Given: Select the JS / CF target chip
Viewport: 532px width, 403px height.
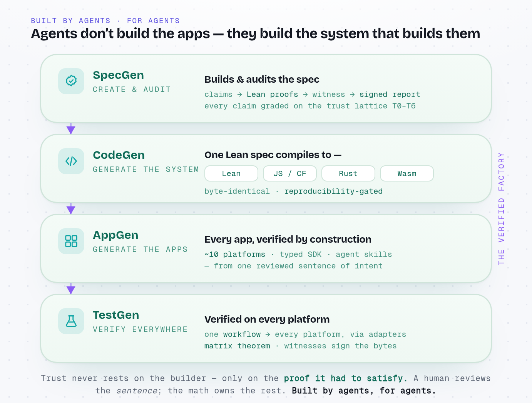Looking at the screenshot, I should tap(290, 173).
